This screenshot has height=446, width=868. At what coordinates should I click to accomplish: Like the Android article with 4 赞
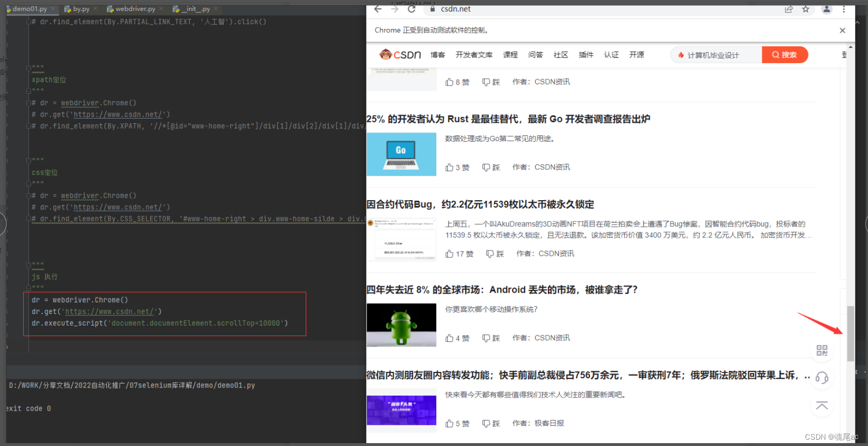pyautogui.click(x=457, y=338)
